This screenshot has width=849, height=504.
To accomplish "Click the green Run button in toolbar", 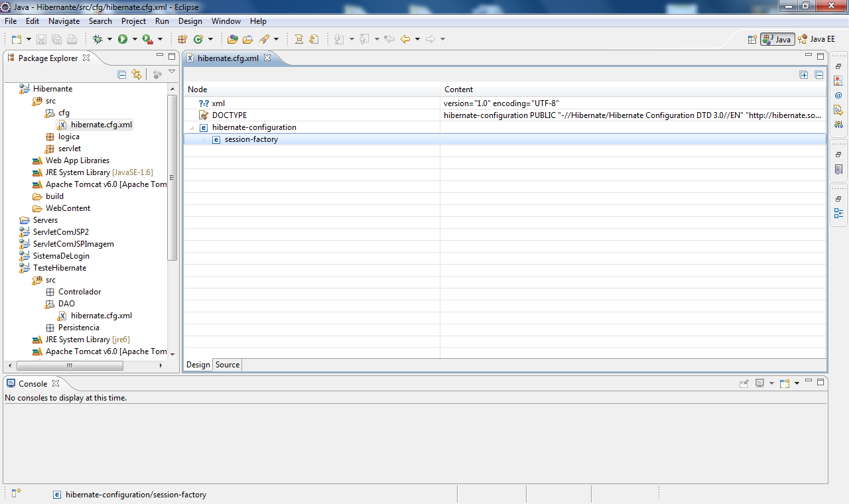I will (x=123, y=39).
